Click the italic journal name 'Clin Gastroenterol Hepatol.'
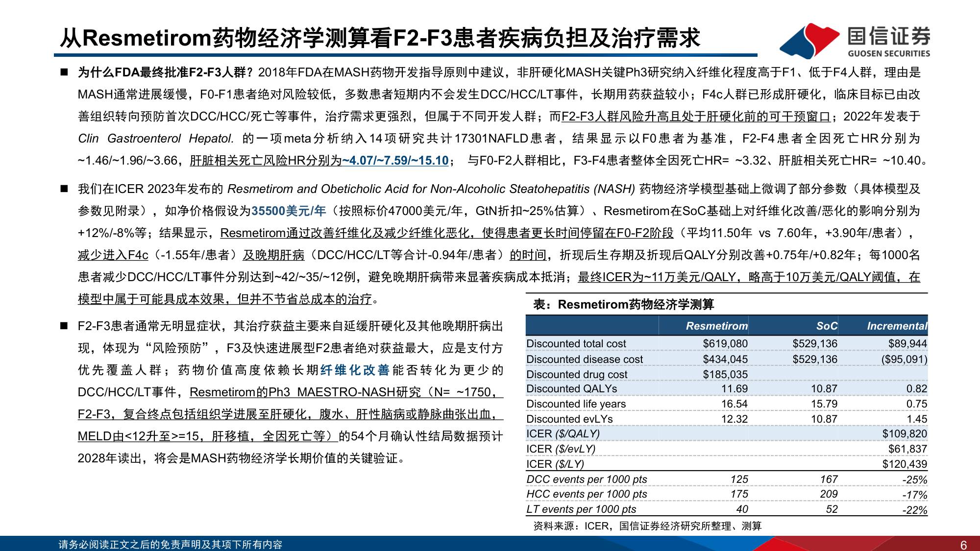 (156, 139)
